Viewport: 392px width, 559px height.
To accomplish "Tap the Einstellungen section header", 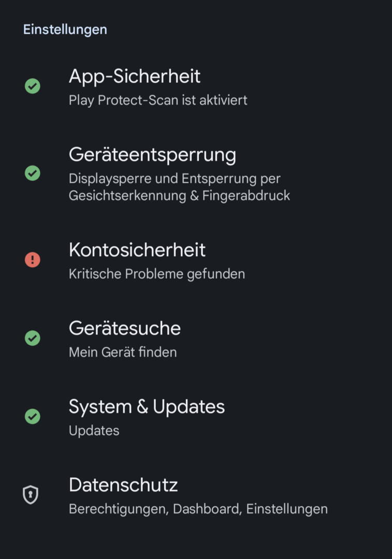I will click(65, 30).
